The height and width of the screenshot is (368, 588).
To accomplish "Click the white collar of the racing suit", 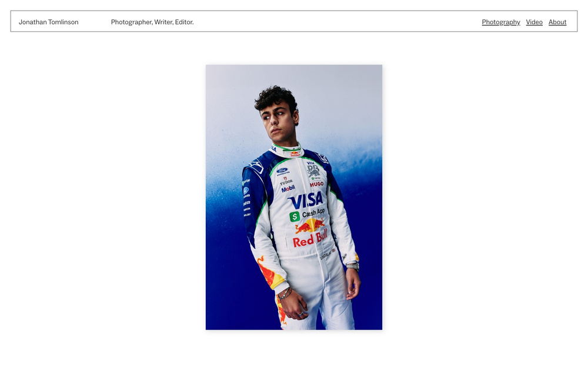I will tap(288, 150).
